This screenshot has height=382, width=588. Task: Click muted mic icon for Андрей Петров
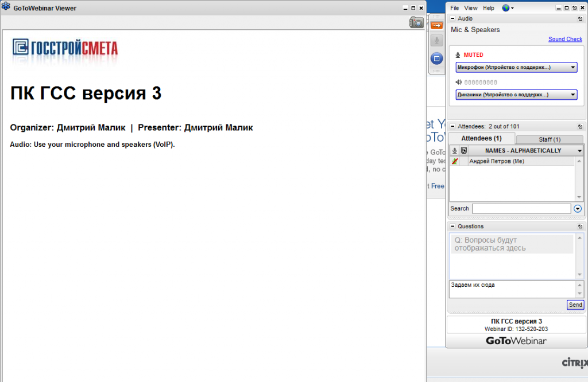coord(455,161)
